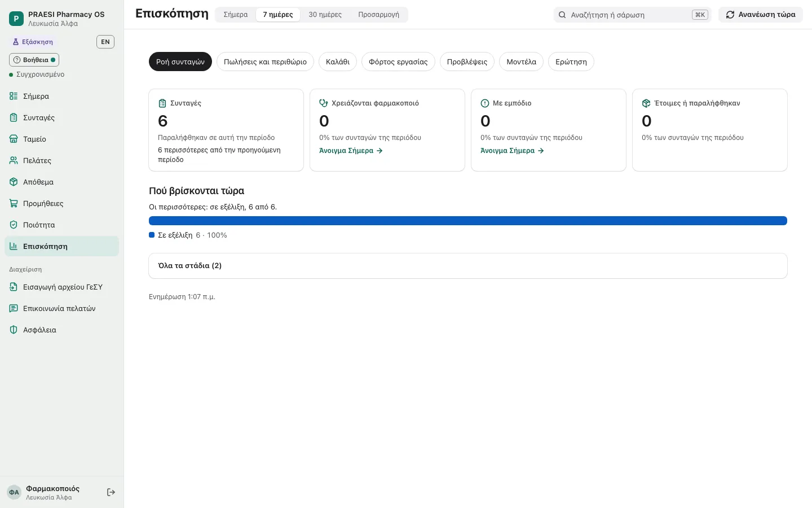Open the Ερώτηση tab
Viewport: 812px width, 508px height.
point(571,62)
